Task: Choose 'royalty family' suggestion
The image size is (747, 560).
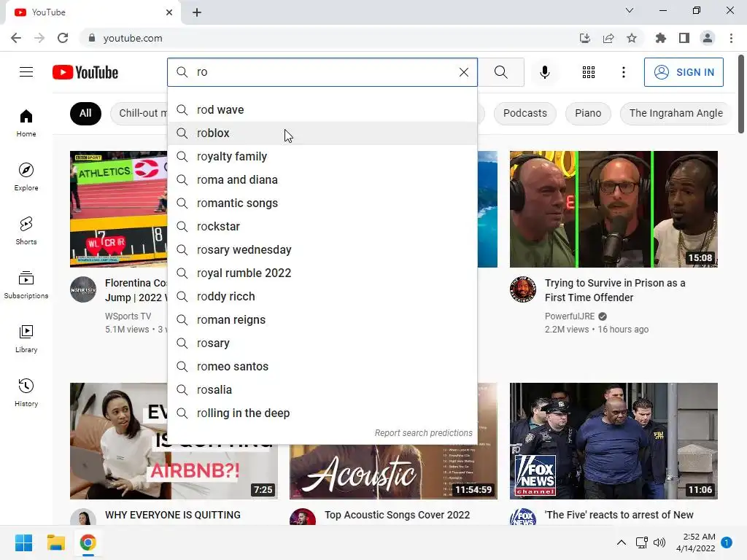Action: [322, 156]
